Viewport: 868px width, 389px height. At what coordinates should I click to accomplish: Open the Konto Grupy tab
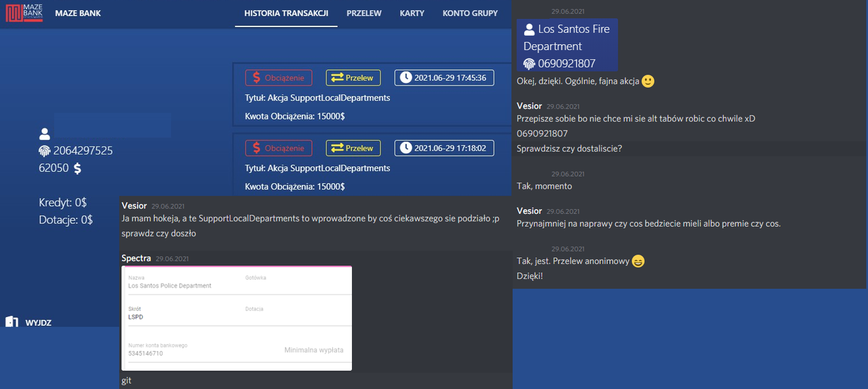click(x=470, y=13)
